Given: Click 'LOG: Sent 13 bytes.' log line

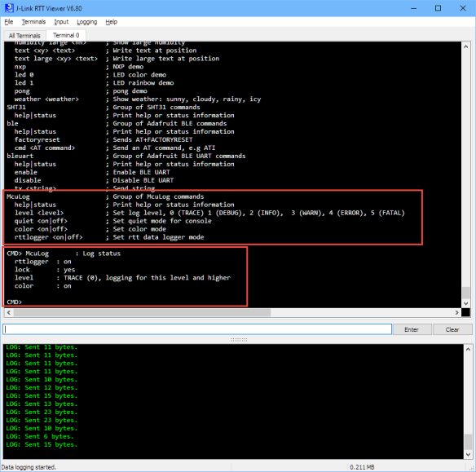Looking at the screenshot, I should point(42,404).
